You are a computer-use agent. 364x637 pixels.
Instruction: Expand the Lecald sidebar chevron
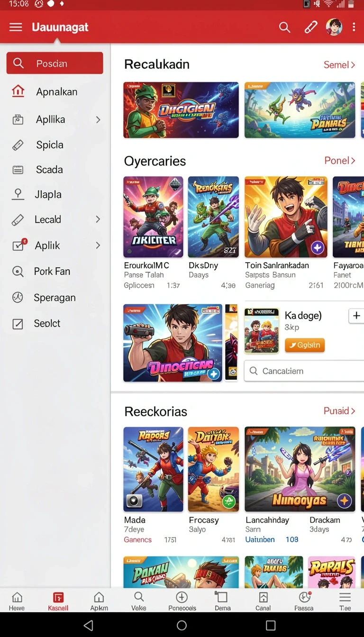tap(98, 219)
